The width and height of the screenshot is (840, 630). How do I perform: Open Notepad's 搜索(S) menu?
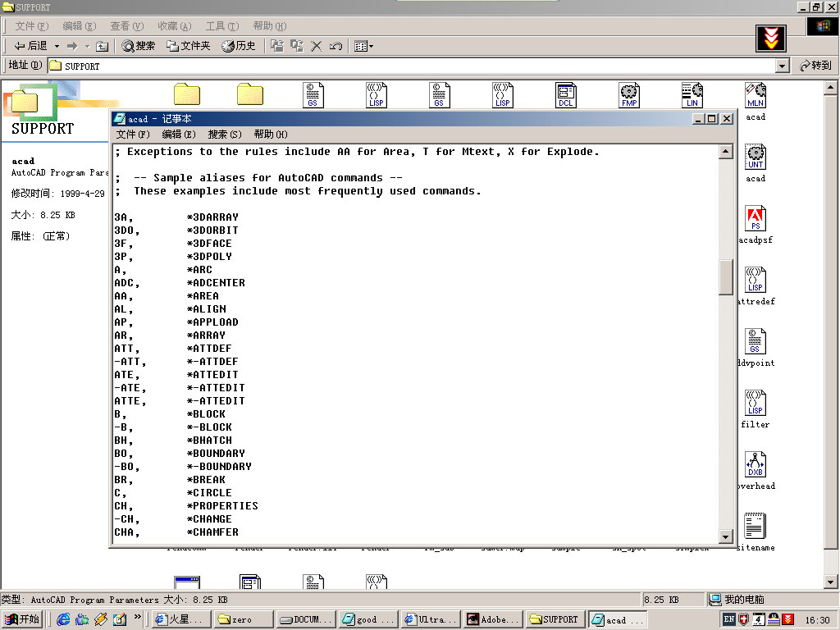coord(225,135)
